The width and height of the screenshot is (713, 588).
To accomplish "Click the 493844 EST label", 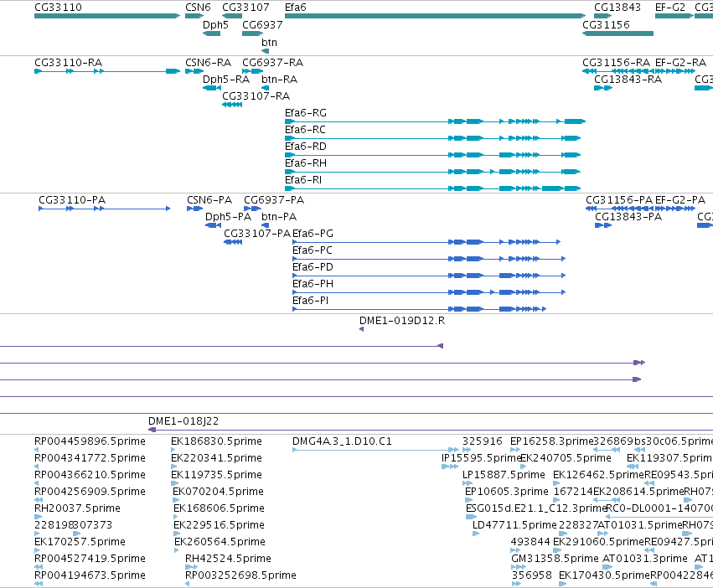I will tap(530, 542).
